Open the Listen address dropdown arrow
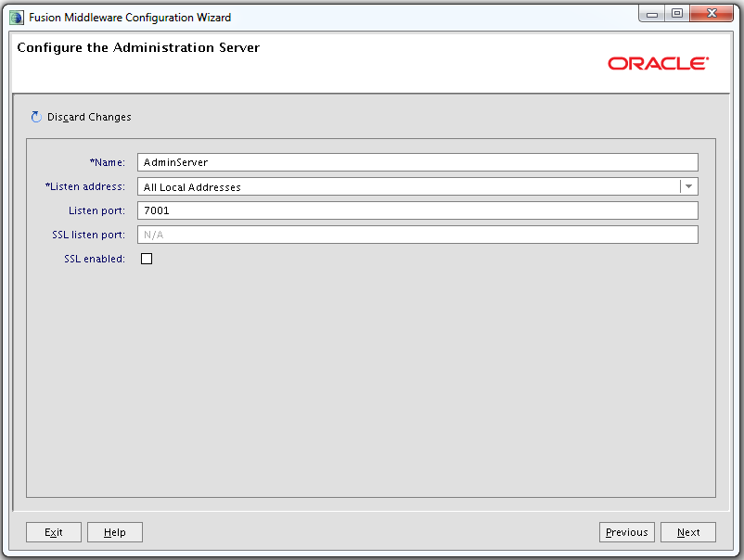This screenshot has height=560, width=744. 689,186
